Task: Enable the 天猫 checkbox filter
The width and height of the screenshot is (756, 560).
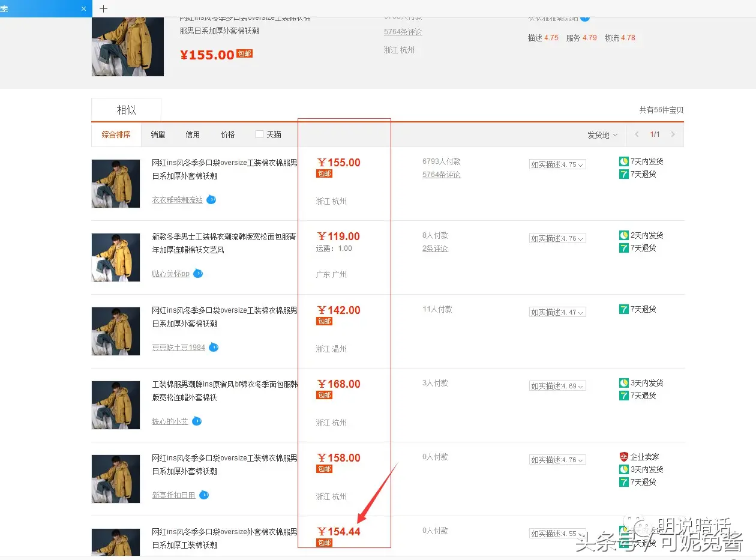Action: tap(259, 134)
